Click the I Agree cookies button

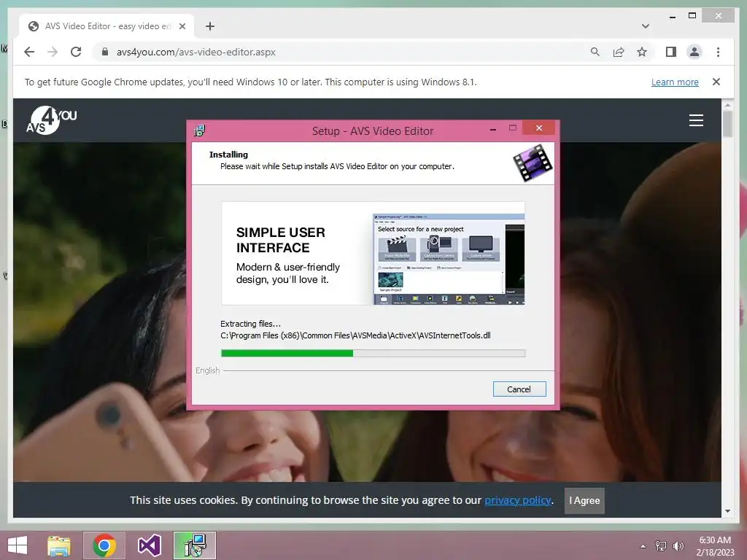click(584, 500)
